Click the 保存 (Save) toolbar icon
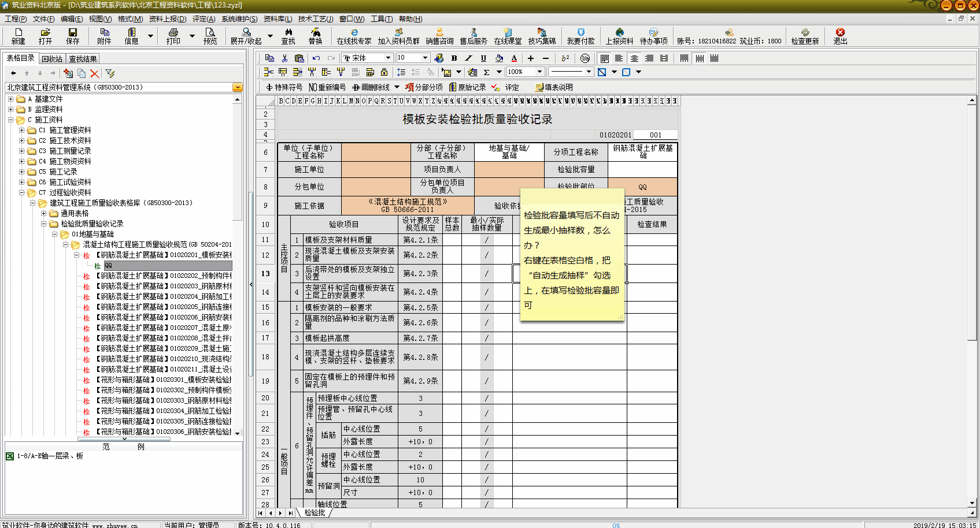 click(73, 36)
